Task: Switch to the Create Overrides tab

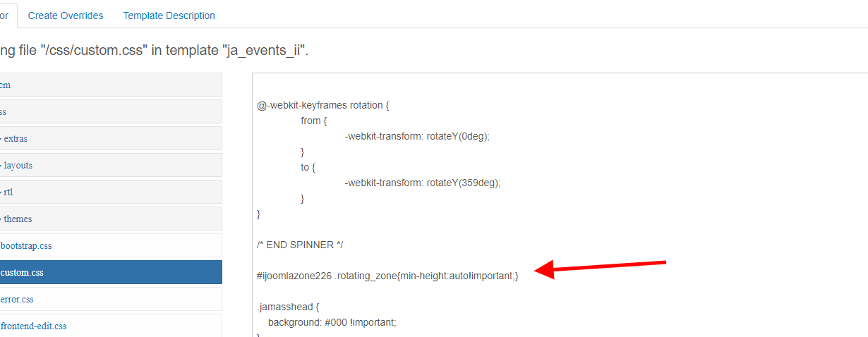Action: pos(66,16)
